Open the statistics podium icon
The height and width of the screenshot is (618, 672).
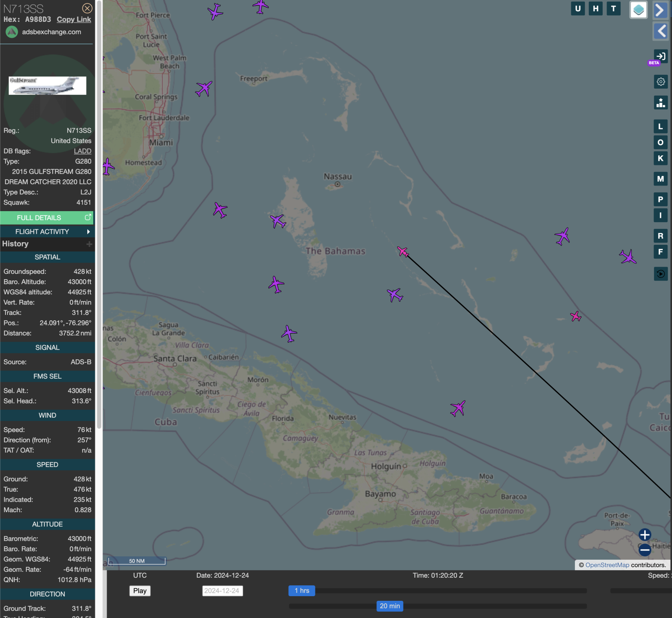pos(661,102)
